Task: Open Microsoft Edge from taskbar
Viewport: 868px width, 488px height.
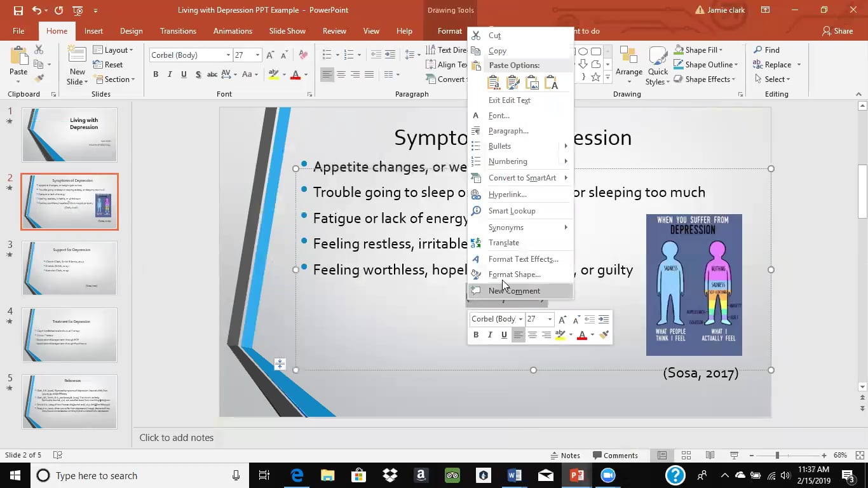Action: coord(297,475)
